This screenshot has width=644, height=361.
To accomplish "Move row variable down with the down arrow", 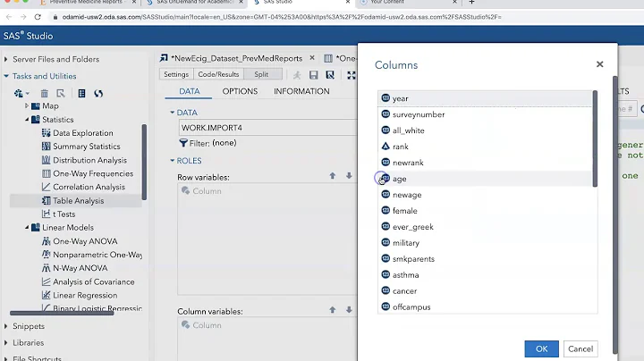I will pos(349,175).
